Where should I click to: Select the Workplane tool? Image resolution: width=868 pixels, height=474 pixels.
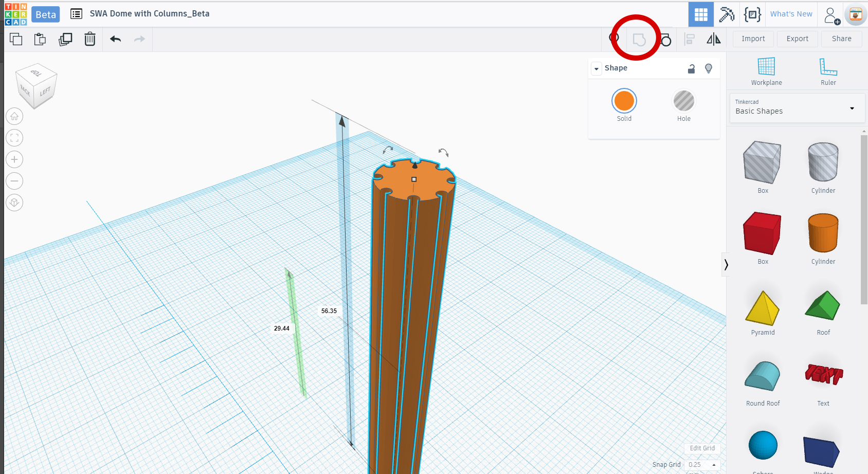[766, 71]
